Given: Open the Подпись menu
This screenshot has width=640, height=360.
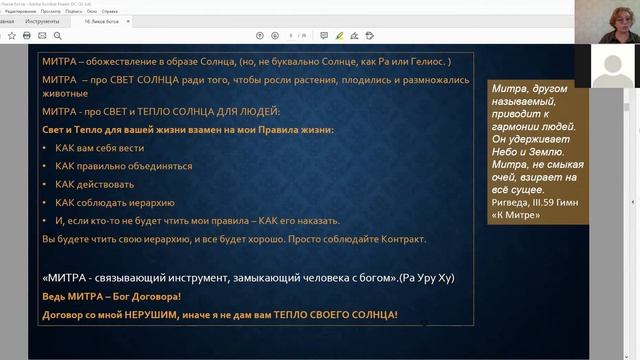Looking at the screenshot, I should pyautogui.click(x=73, y=11).
